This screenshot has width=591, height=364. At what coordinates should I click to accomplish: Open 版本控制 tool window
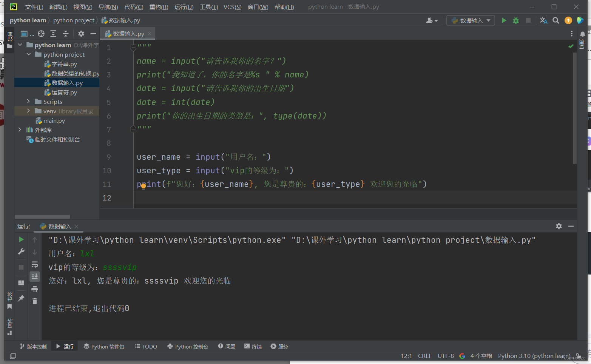click(x=33, y=346)
